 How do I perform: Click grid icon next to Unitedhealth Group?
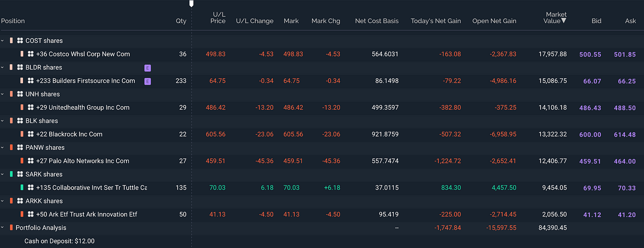tap(30, 107)
